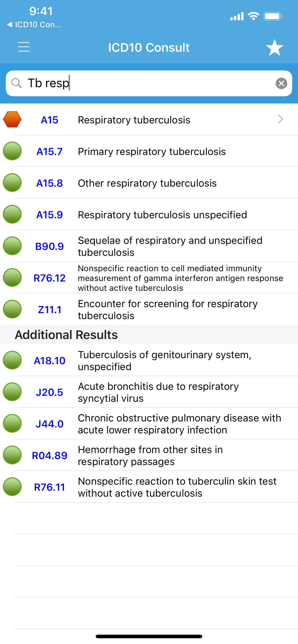Expand A15 category with the chevron

[x=281, y=119]
